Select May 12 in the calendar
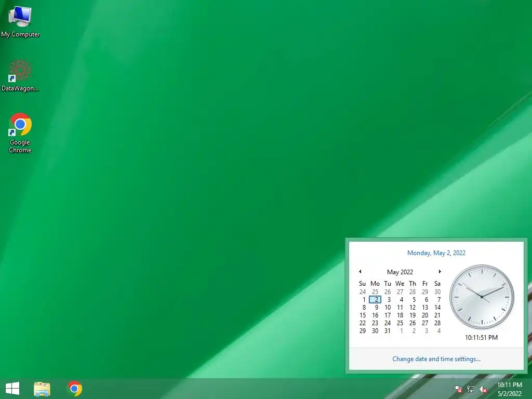The image size is (532, 399). coord(413,308)
